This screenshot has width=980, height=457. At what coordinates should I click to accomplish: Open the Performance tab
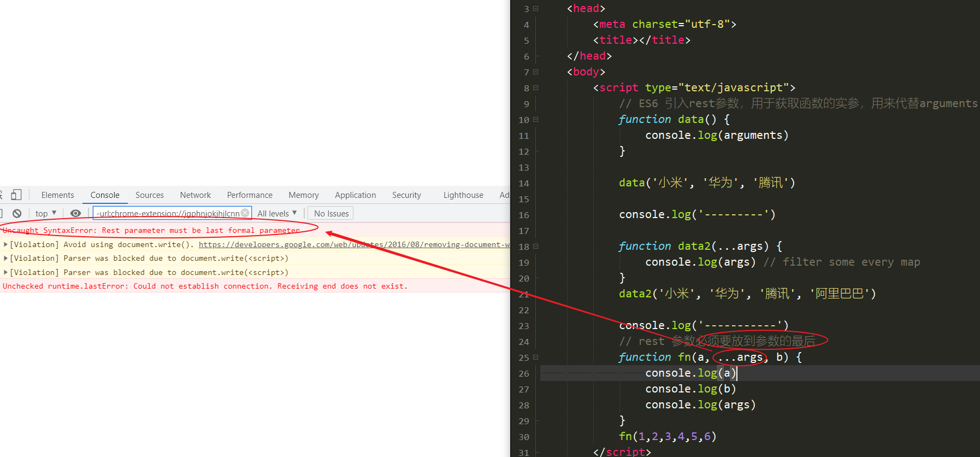tap(250, 195)
